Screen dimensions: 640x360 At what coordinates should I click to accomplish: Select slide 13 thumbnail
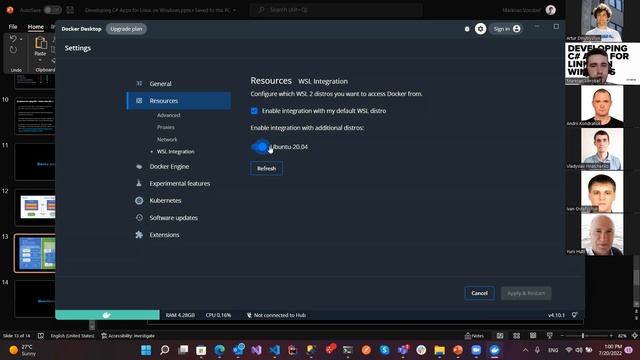tap(35, 253)
